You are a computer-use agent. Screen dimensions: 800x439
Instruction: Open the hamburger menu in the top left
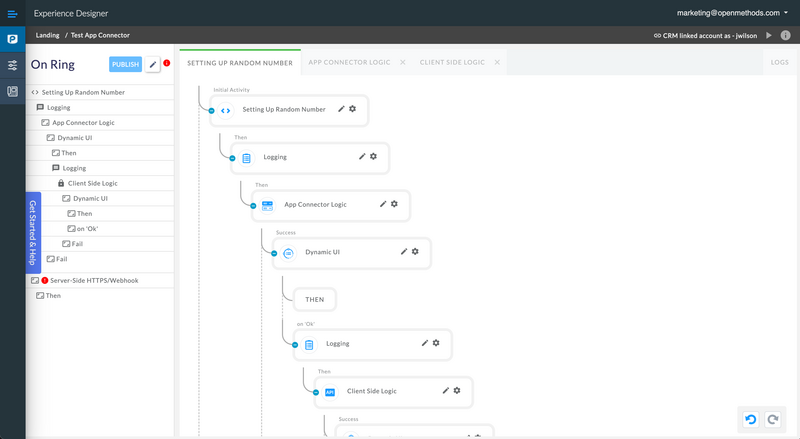[x=12, y=14]
